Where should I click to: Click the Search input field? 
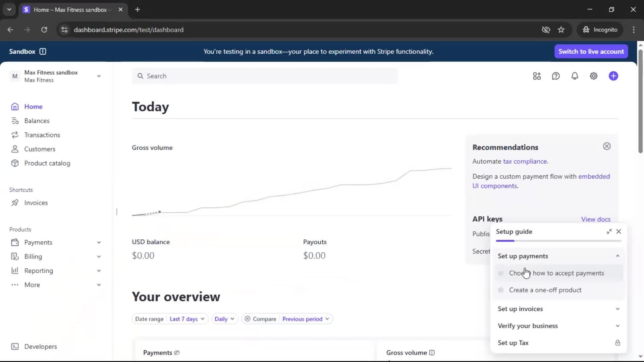265,76
